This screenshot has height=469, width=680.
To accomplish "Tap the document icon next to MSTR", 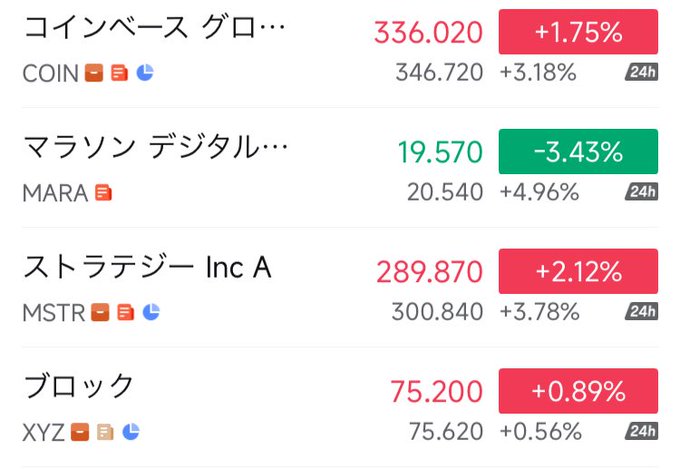I will point(125,312).
